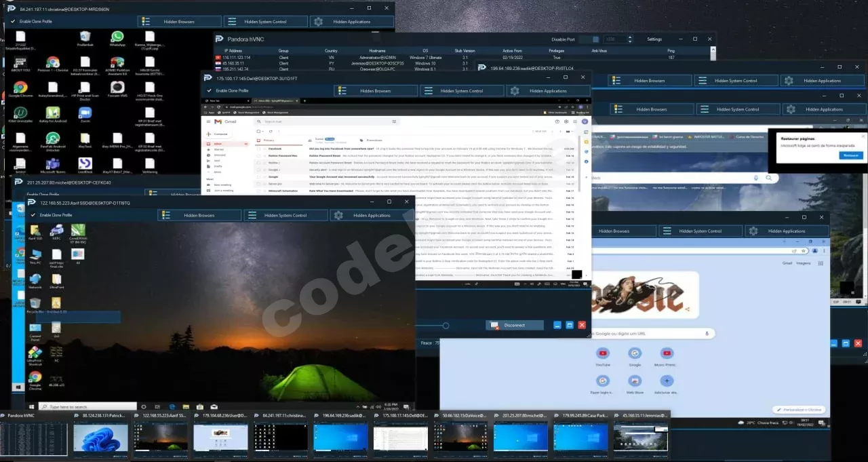Screen dimensions: 868x462
Task: Open This PC icon on Aarif's desktop
Action: click(x=35, y=256)
